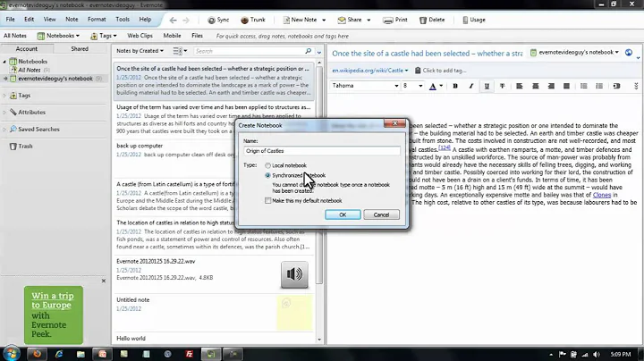Click the Name field in Create Notebook
Viewport: 644px width, 361px height.
pos(322,151)
